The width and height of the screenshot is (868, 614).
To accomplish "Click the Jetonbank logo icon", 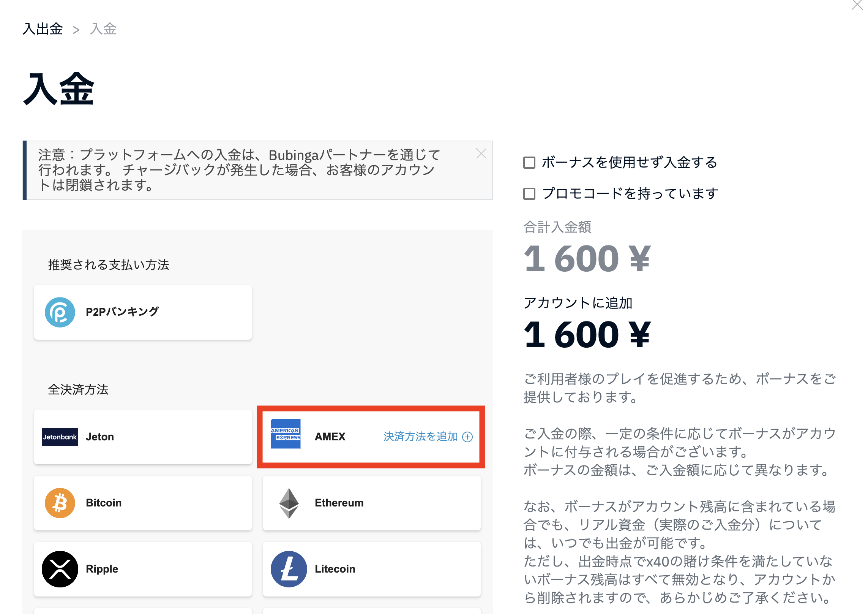I will coord(60,437).
